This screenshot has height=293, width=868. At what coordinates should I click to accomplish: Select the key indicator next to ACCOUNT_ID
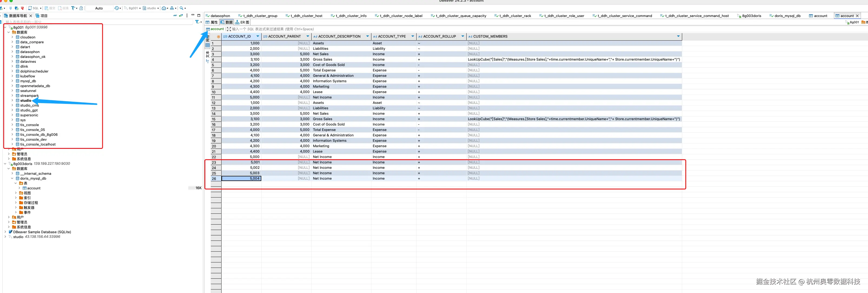[219, 37]
